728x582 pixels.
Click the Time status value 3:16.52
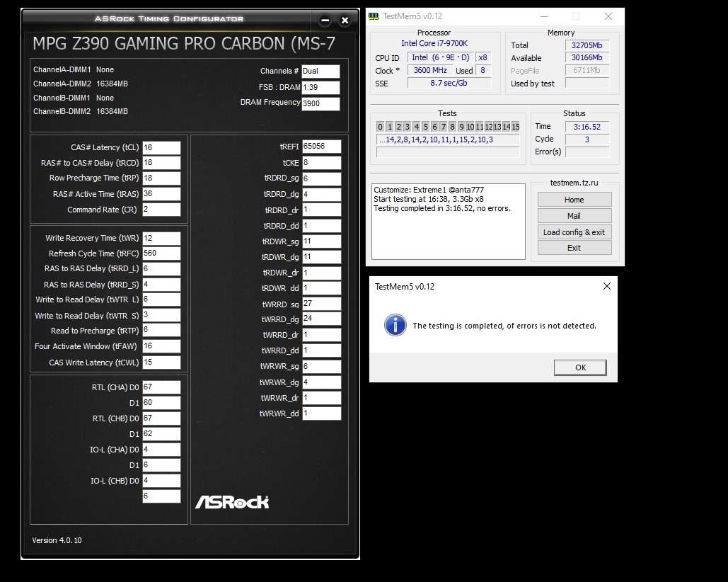587,127
